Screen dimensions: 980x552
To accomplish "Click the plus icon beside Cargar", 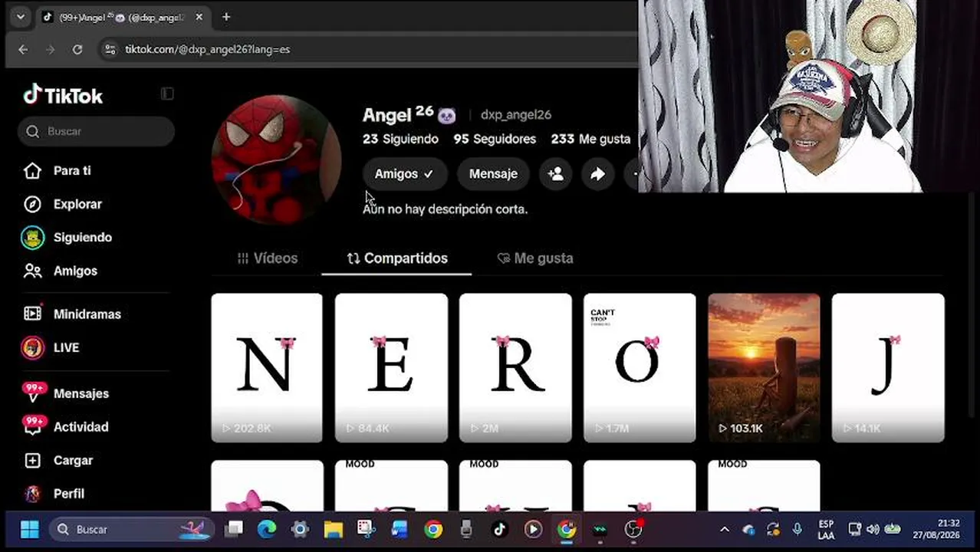I will pyautogui.click(x=32, y=461).
